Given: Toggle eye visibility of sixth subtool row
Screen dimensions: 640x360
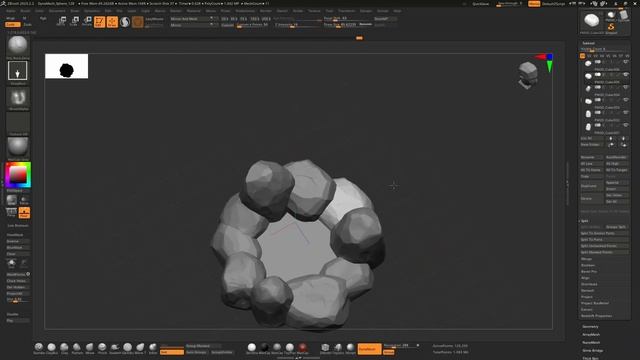Looking at the screenshot, I should [626, 125].
